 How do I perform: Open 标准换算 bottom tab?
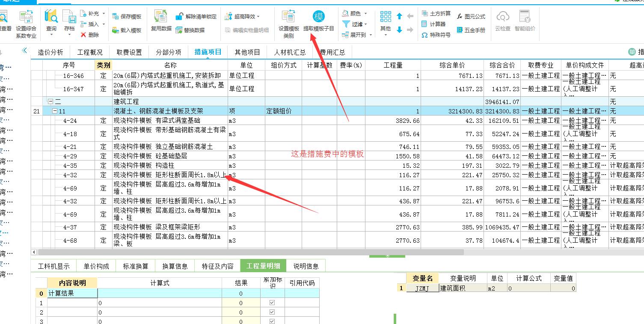tap(136, 266)
